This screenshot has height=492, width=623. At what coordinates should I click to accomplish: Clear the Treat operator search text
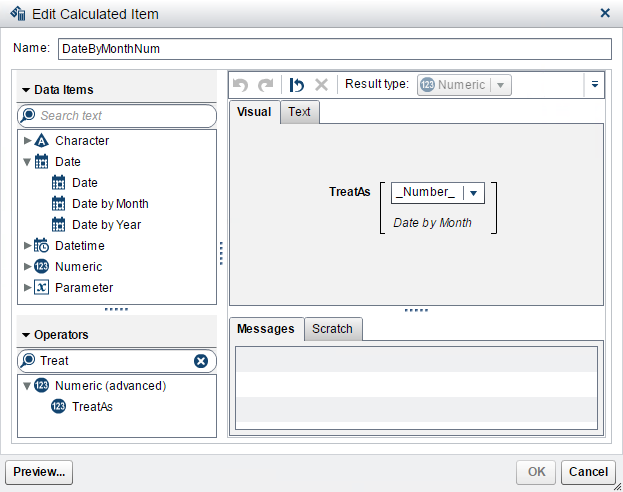(x=201, y=361)
